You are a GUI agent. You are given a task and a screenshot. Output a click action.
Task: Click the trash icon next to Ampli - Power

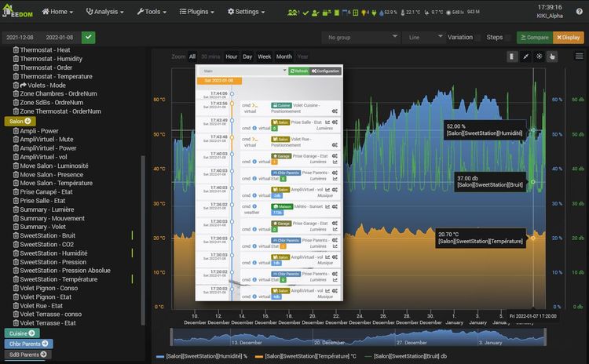(16, 132)
